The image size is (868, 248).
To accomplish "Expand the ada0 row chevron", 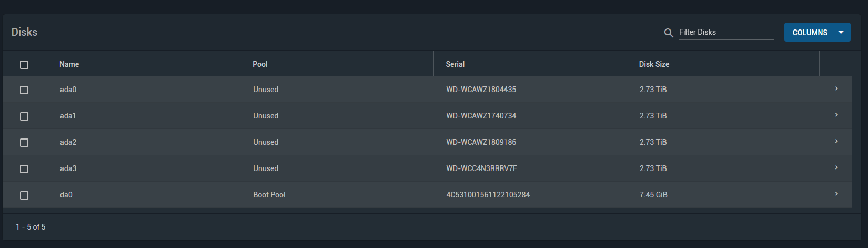I will coord(836,88).
